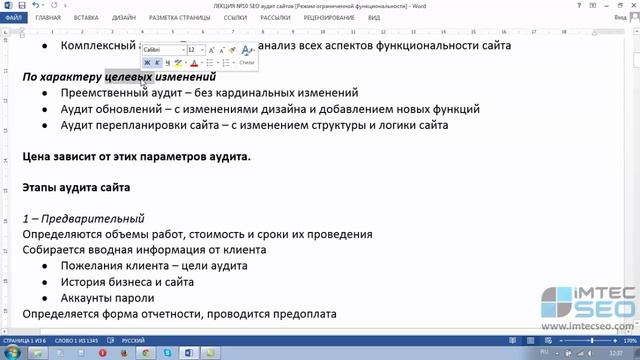Switch to the РАССЫЛКИ ribbon tab

point(275,18)
